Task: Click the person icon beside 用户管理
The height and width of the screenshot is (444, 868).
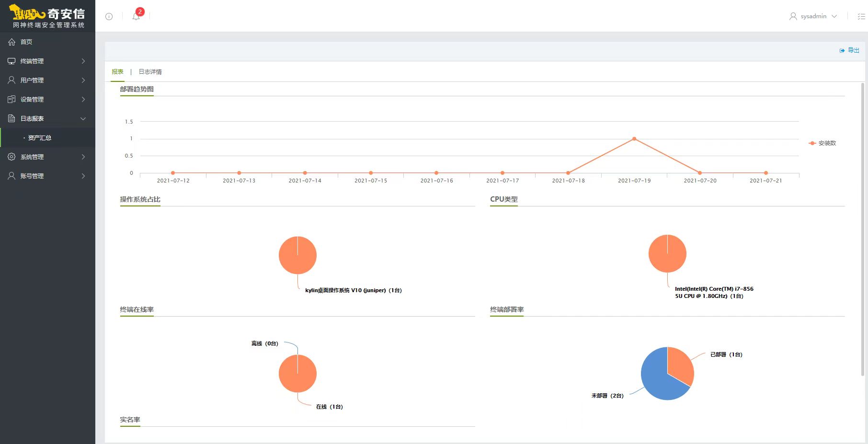Action: point(11,80)
